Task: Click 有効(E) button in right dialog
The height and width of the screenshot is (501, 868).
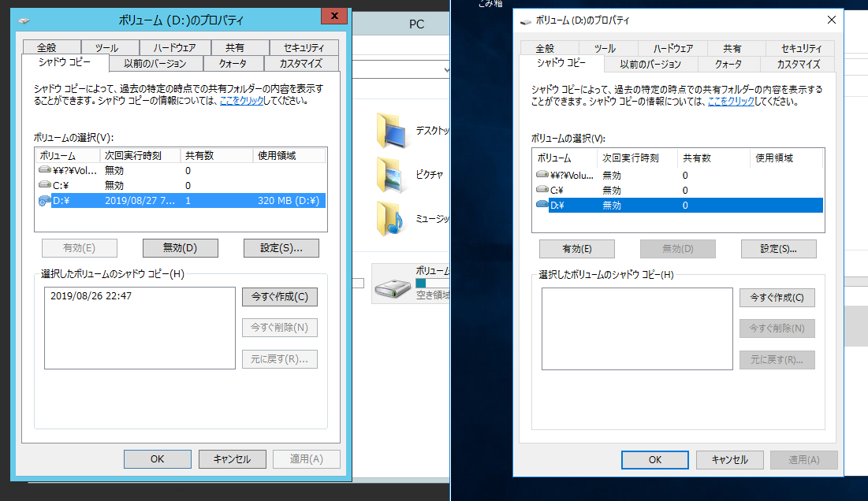Action: tap(577, 249)
